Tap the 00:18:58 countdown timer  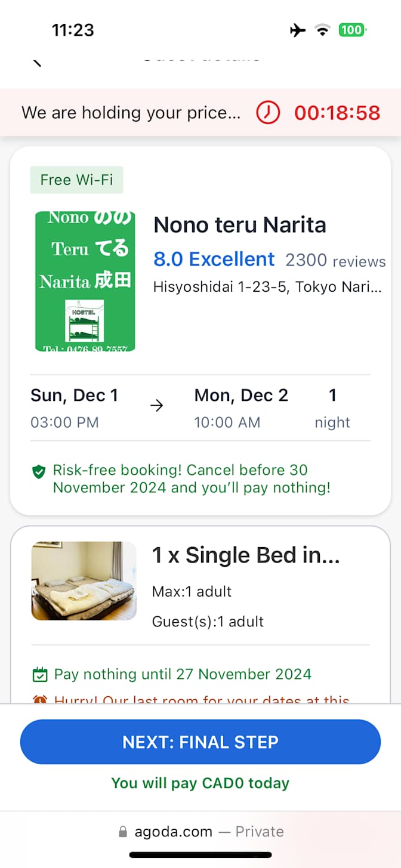pos(337,113)
